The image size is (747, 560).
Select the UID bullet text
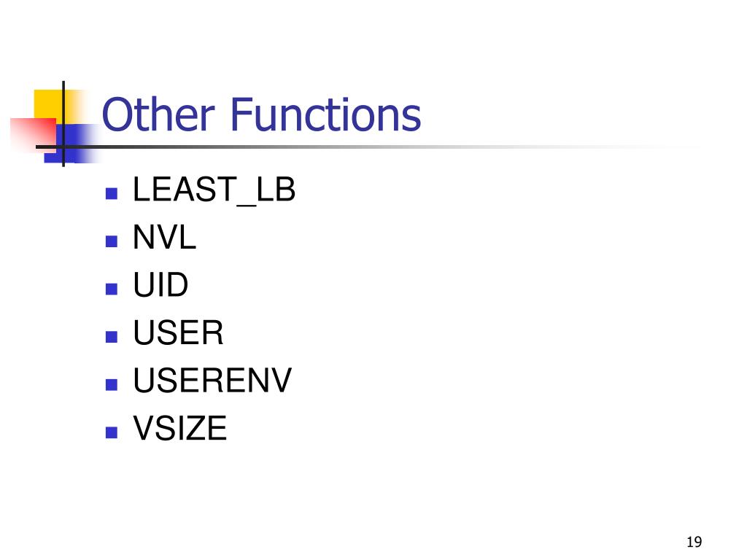point(160,285)
